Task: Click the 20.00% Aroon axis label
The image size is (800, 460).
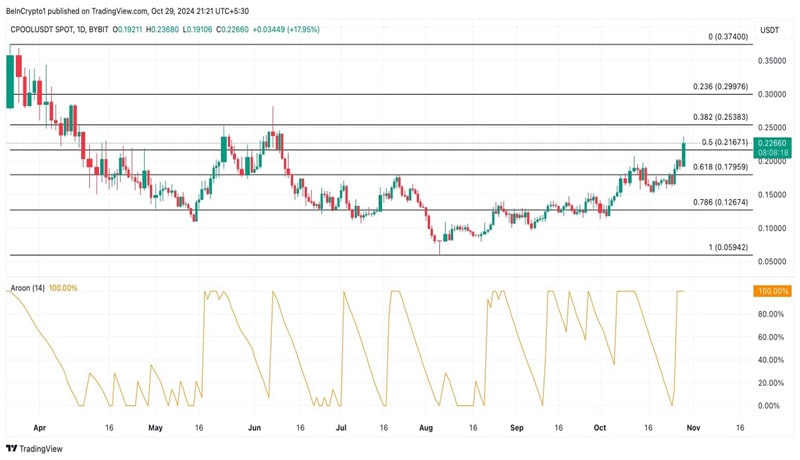Action: [770, 383]
